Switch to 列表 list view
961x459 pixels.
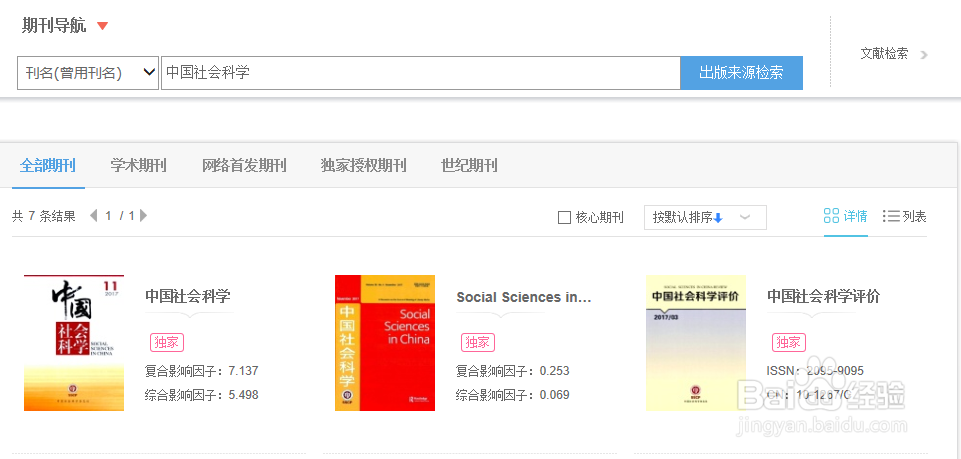click(x=905, y=216)
